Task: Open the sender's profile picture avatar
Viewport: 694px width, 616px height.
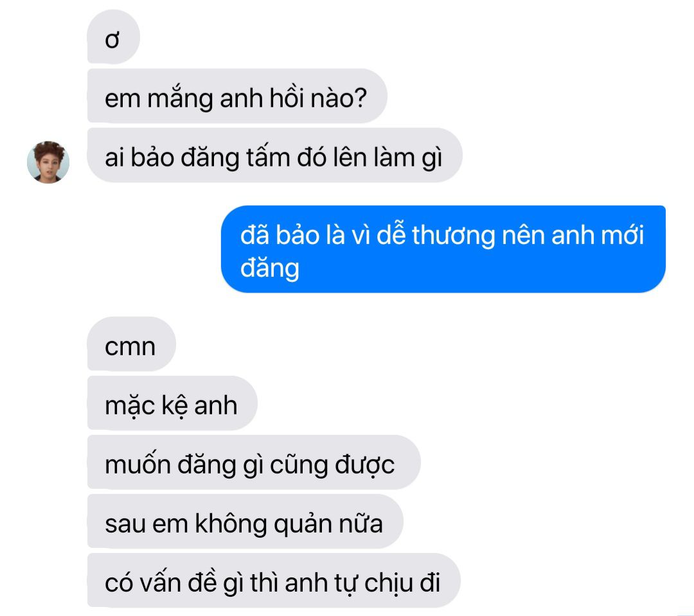Action: 48,162
